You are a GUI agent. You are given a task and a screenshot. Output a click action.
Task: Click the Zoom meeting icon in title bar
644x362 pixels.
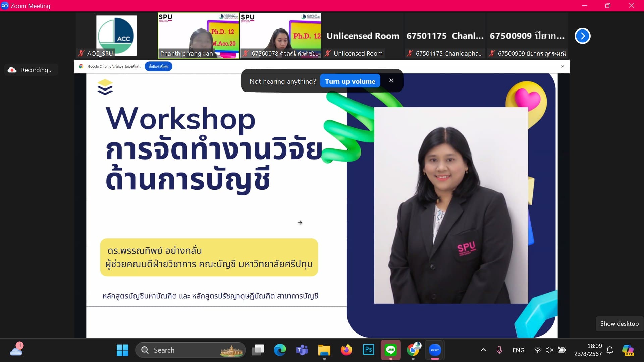click(5, 5)
